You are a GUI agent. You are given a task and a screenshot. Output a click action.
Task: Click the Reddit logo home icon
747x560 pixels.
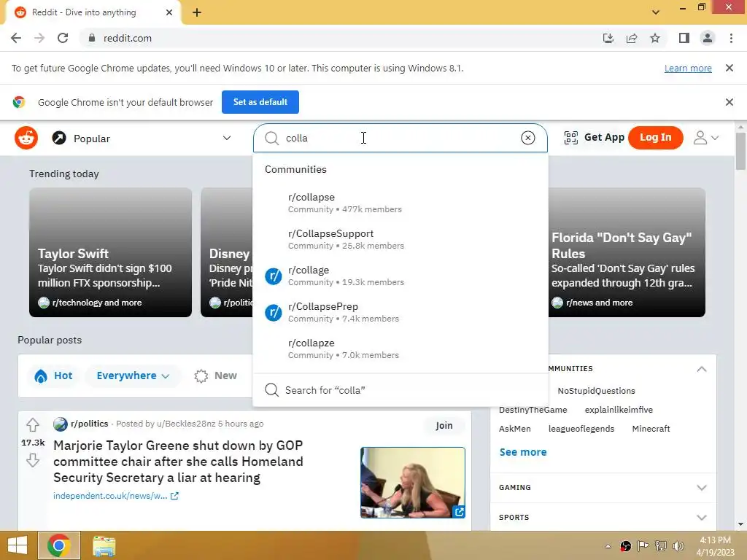pos(26,138)
